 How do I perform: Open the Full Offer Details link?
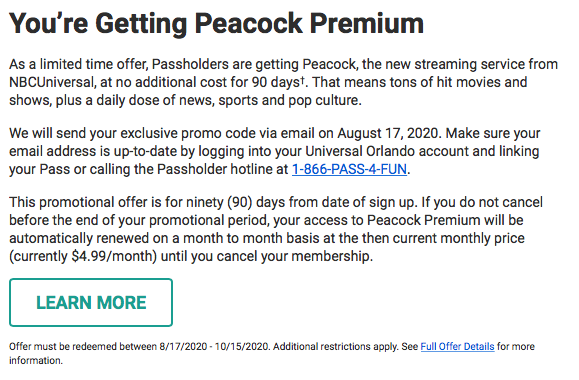[x=457, y=346]
